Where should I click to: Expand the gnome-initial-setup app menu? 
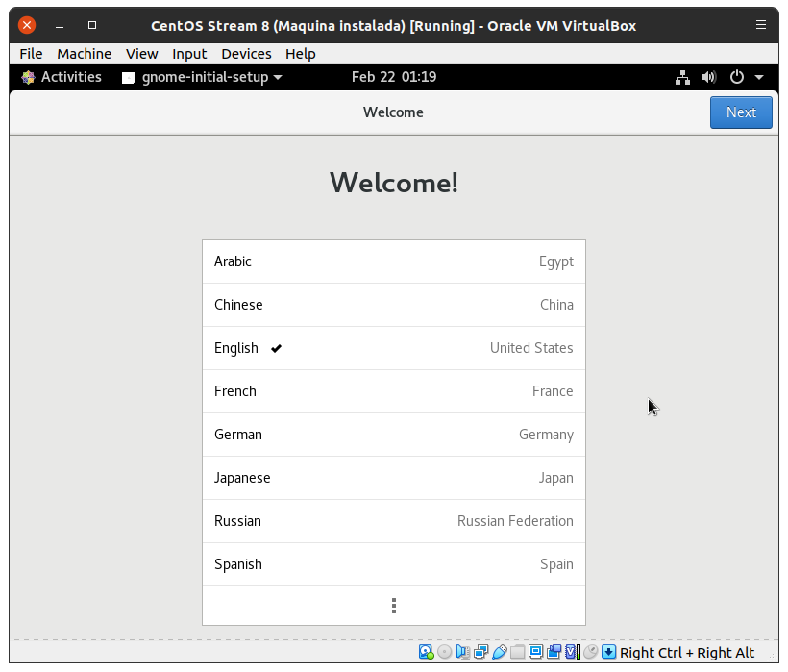[x=202, y=77]
